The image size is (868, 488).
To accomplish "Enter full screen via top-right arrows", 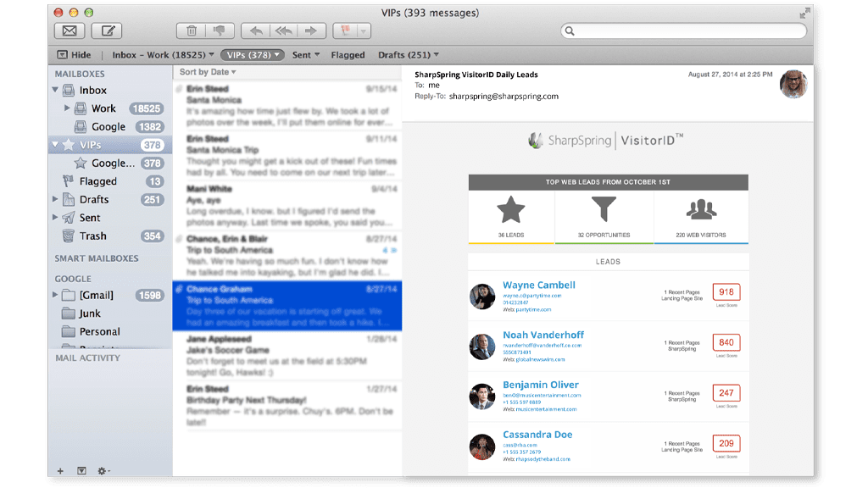I will (805, 14).
